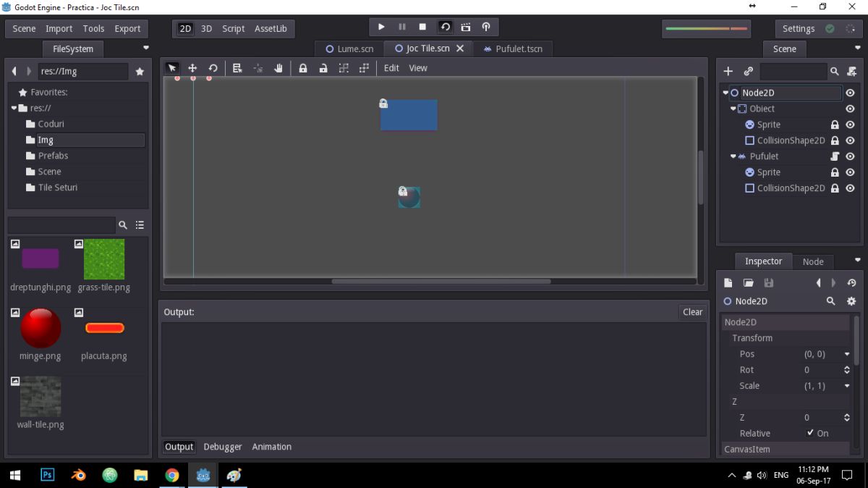Add res://Img to favorites star
This screenshot has height=488, width=868.
[x=140, y=72]
